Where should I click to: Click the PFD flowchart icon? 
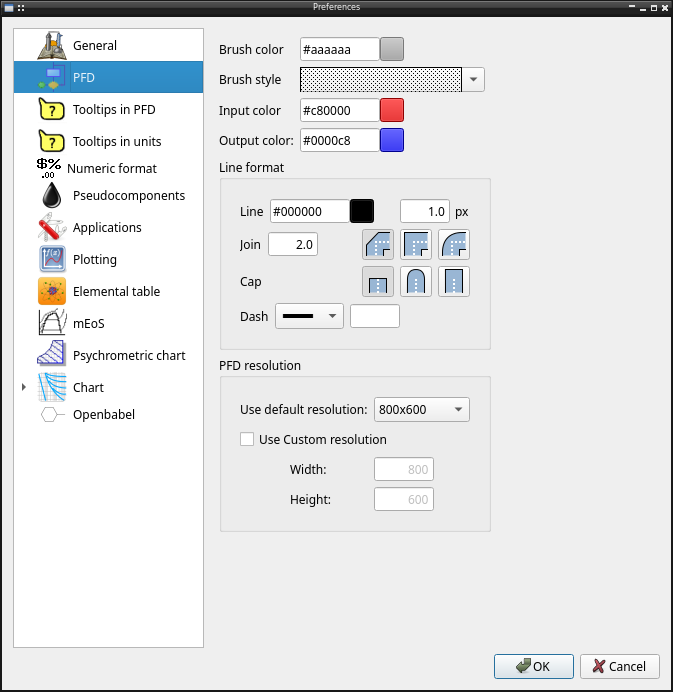tap(52, 77)
